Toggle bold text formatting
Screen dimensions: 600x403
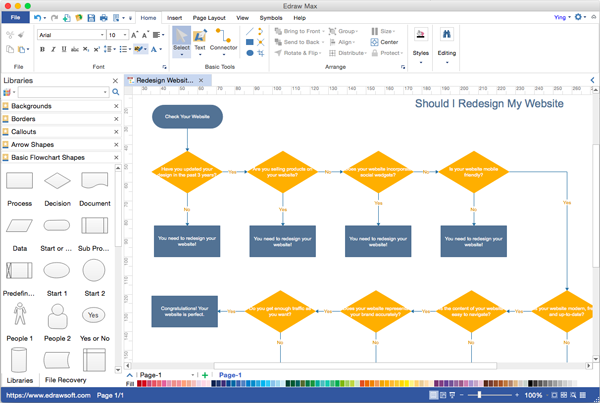coord(42,48)
